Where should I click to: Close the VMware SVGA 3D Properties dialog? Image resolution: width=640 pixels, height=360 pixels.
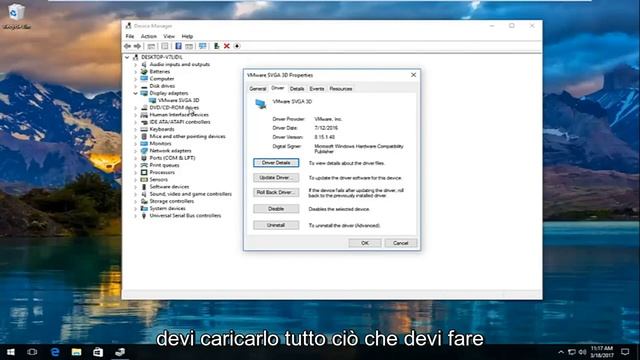[413, 75]
